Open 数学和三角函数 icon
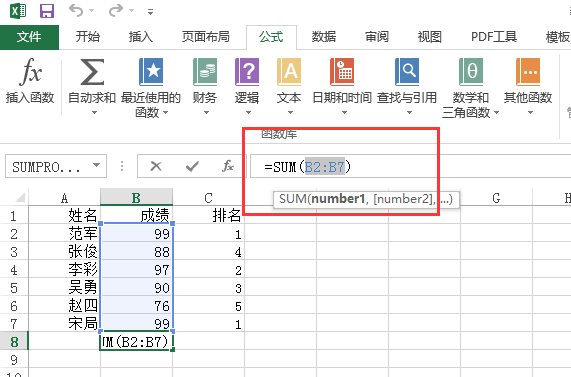 pyautogui.click(x=471, y=72)
